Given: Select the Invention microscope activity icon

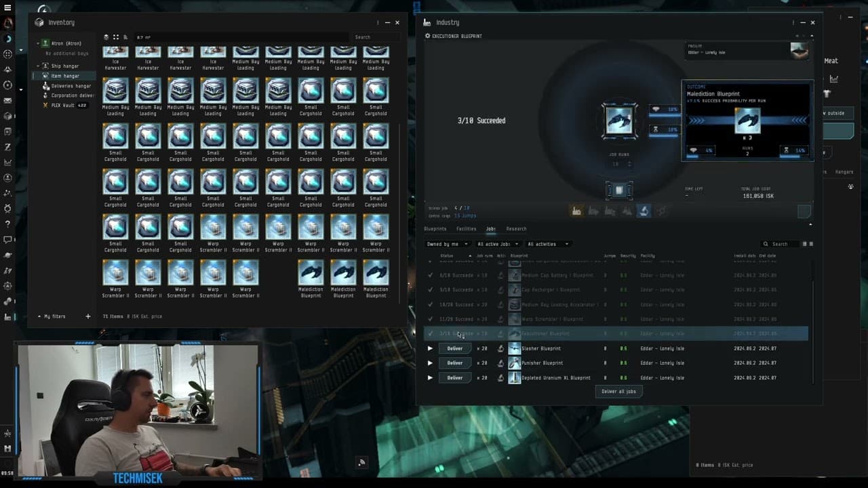Looking at the screenshot, I should 644,211.
